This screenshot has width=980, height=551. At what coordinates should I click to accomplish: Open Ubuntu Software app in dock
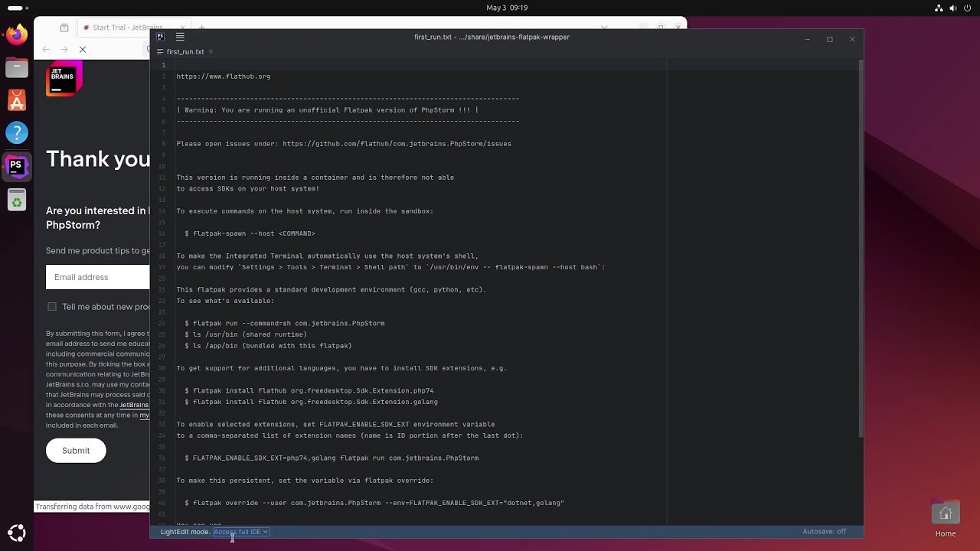click(16, 100)
